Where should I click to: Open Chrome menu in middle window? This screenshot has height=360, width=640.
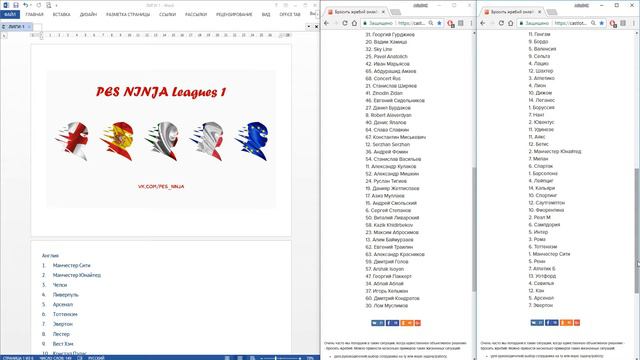tap(471, 23)
